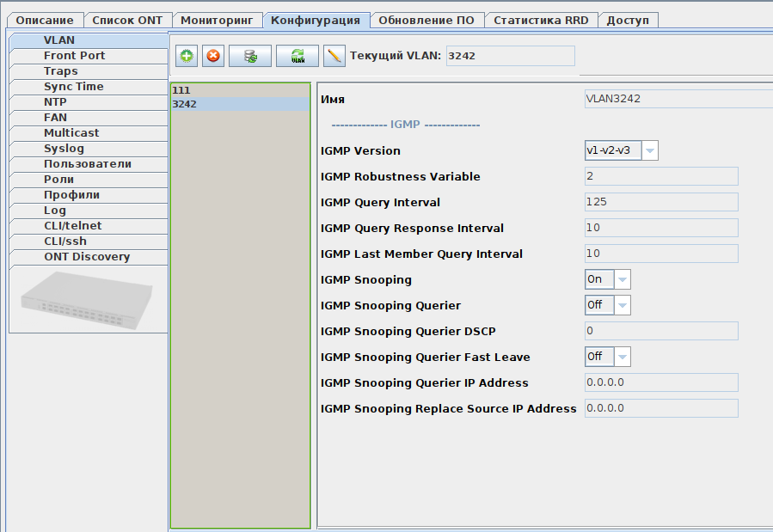This screenshot has width=773, height=532.
Task: Open the Log section
Action: [89, 211]
